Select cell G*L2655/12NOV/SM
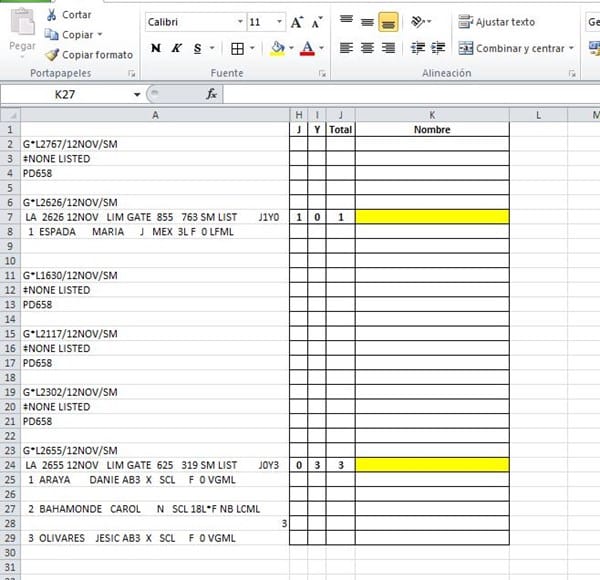 tap(155, 450)
